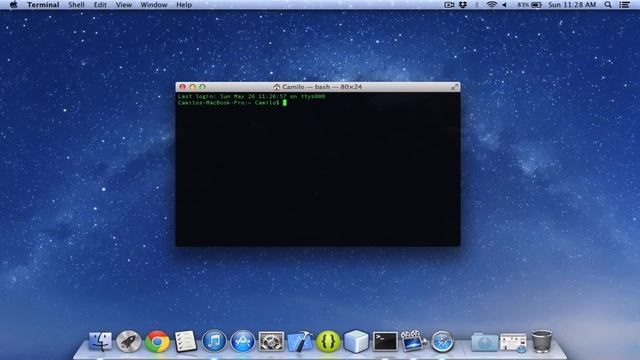Open the white cube app in dock
Image resolution: width=640 pixels, height=360 pixels.
click(356, 341)
